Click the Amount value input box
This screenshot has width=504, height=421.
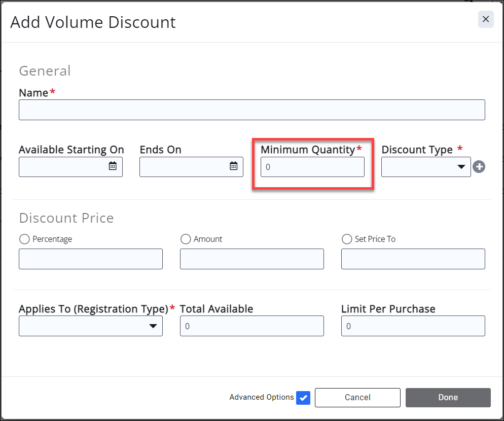[251, 259]
